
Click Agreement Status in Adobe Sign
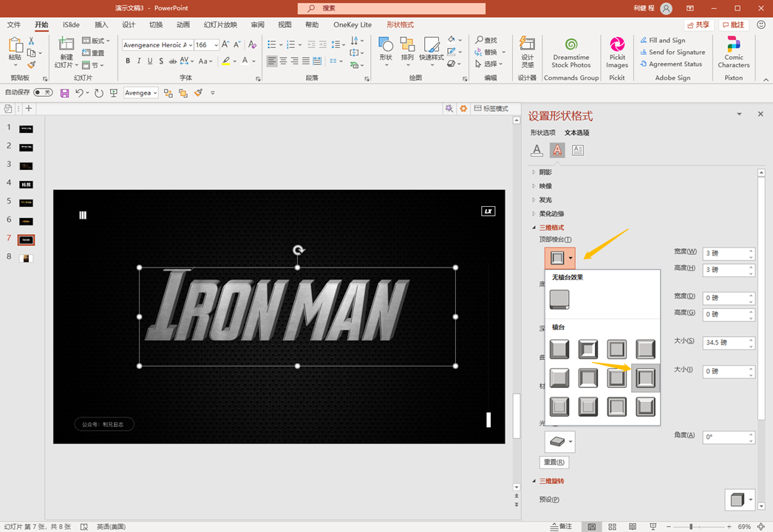coord(670,64)
